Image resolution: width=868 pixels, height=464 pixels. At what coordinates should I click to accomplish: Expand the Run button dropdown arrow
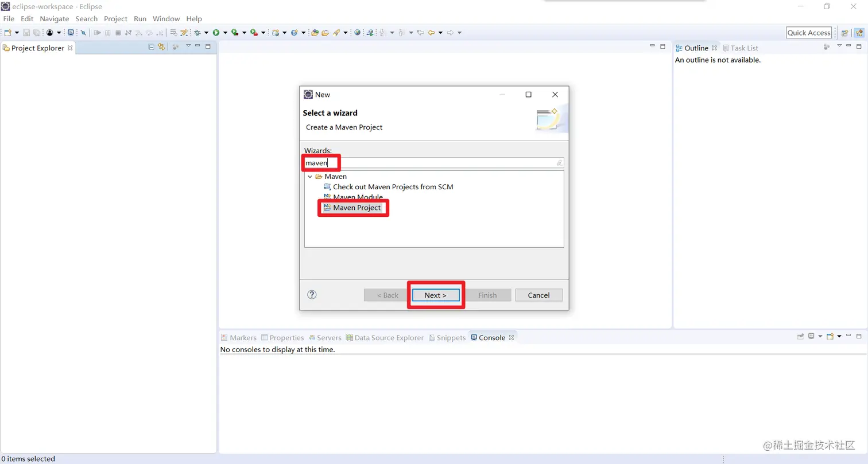coord(225,33)
